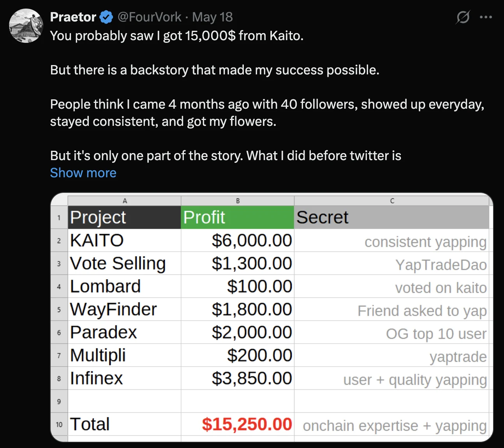Select the Project header cell

point(124,217)
